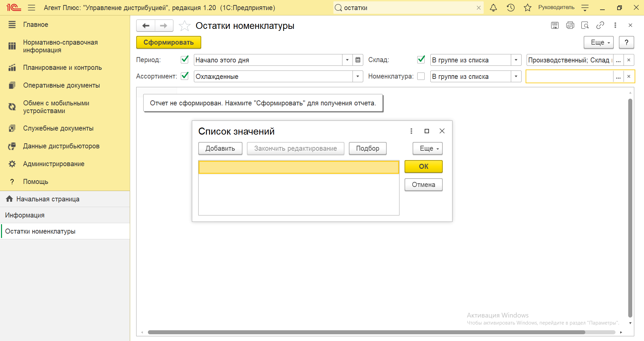Switch to Начальная страница tab
Screen dimensions: 644x341
[65, 199]
